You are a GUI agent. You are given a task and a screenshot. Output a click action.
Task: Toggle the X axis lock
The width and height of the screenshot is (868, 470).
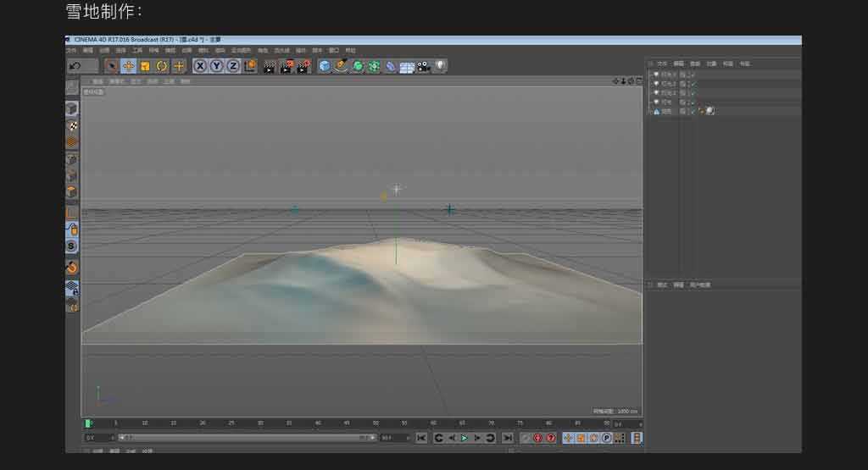(200, 66)
